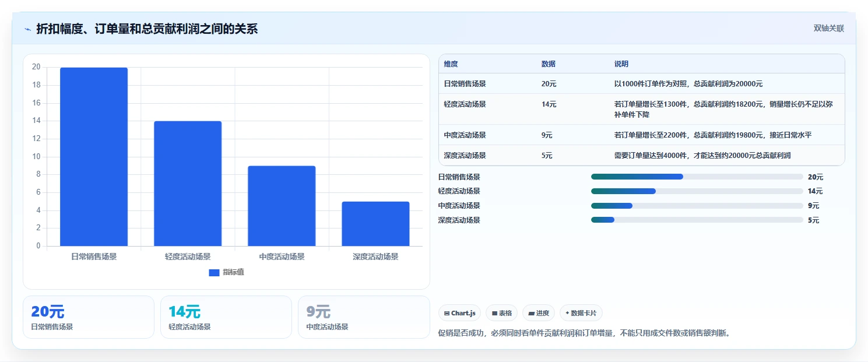
Task: Click the 指标值 legend label
Action: pyautogui.click(x=233, y=273)
